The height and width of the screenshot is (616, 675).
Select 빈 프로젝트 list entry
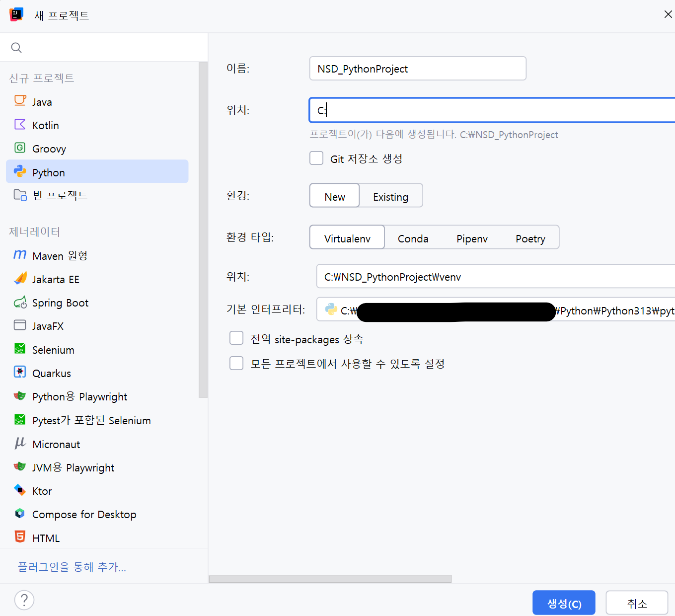point(97,195)
